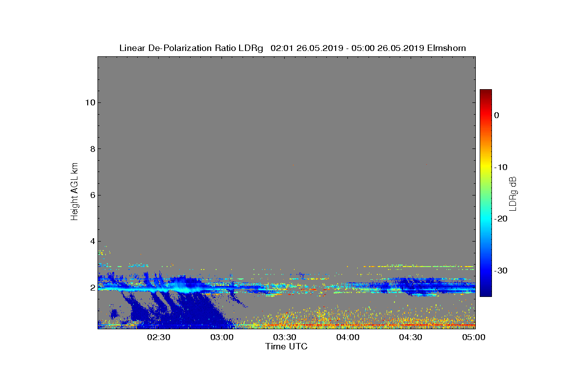Click the LDRg color bar

coord(486,193)
